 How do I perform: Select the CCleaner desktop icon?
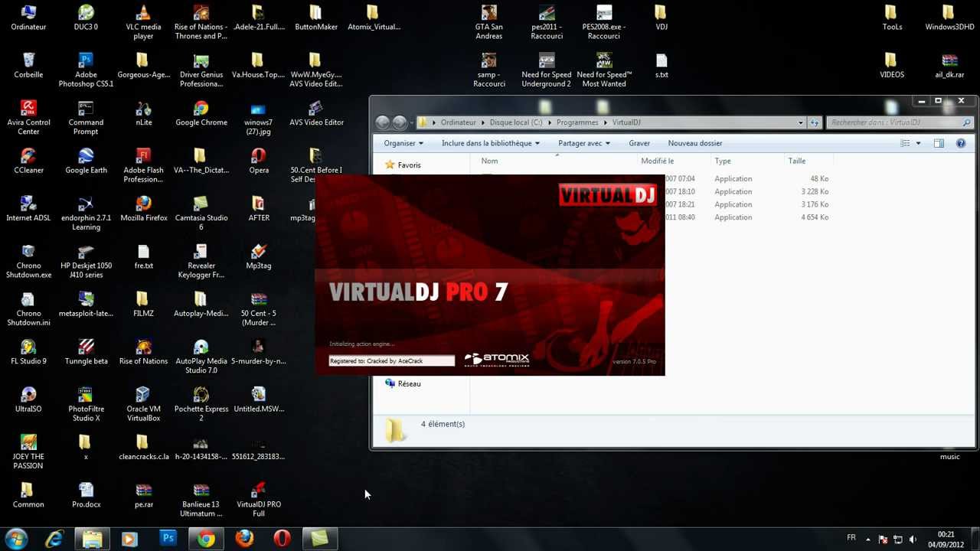tap(28, 161)
